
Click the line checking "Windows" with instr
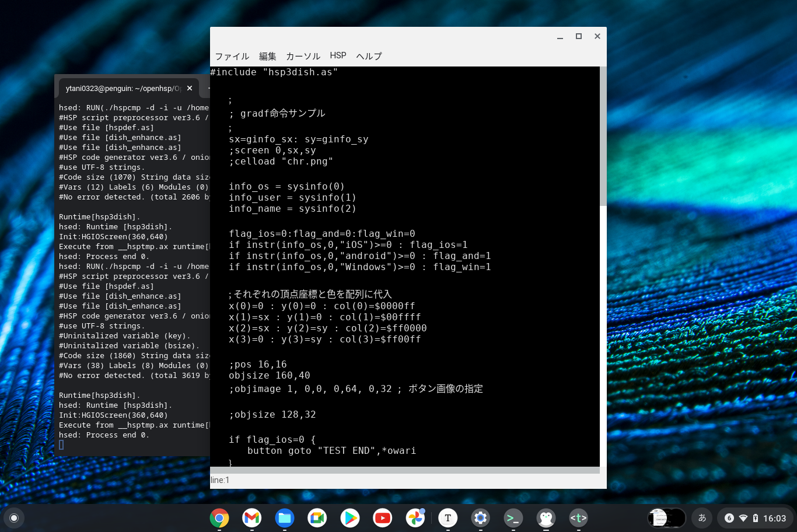[360, 267]
